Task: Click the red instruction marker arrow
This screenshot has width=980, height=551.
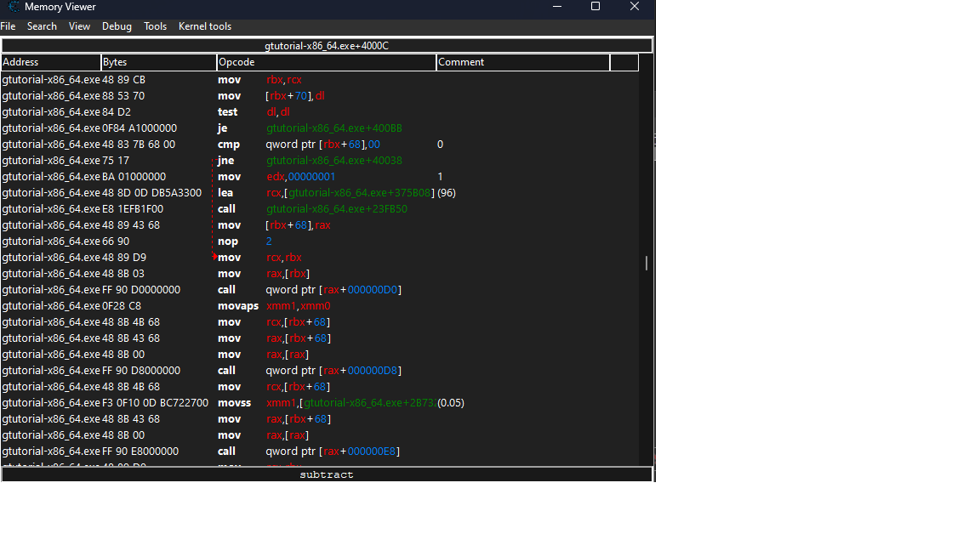Action: (x=214, y=257)
